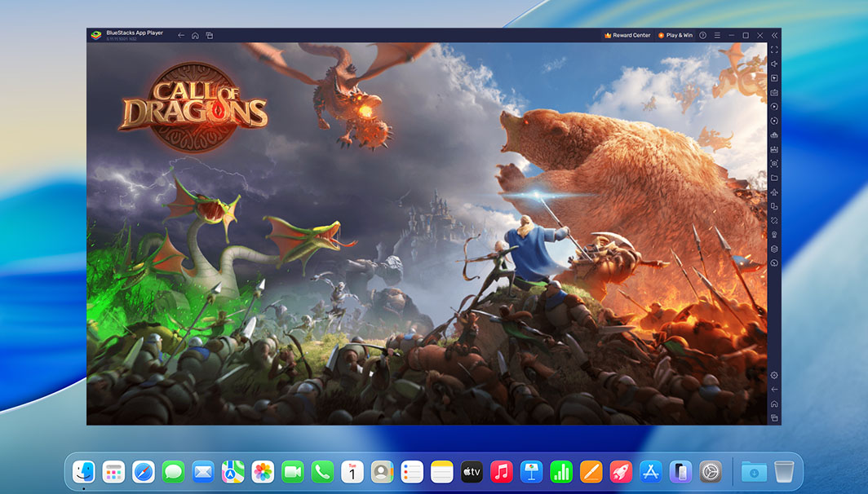This screenshot has height=494, width=868.
Task: Click the title bar back arrow
Action: click(181, 35)
